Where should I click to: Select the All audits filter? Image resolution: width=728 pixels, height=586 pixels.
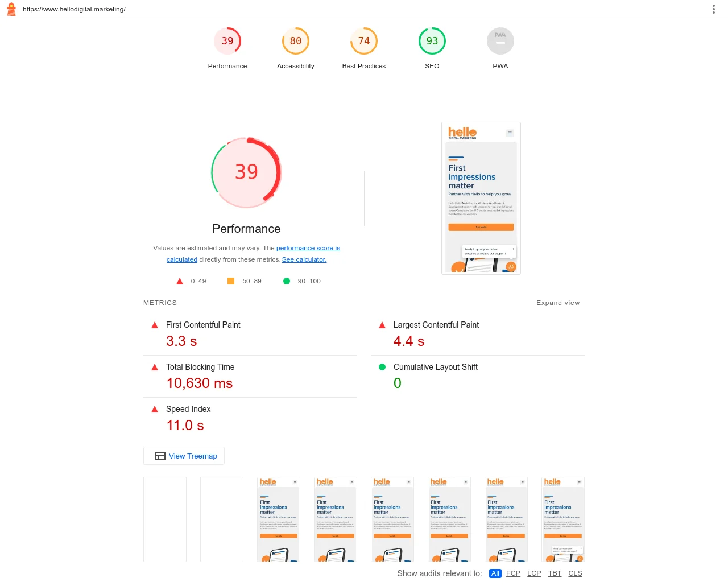point(495,573)
